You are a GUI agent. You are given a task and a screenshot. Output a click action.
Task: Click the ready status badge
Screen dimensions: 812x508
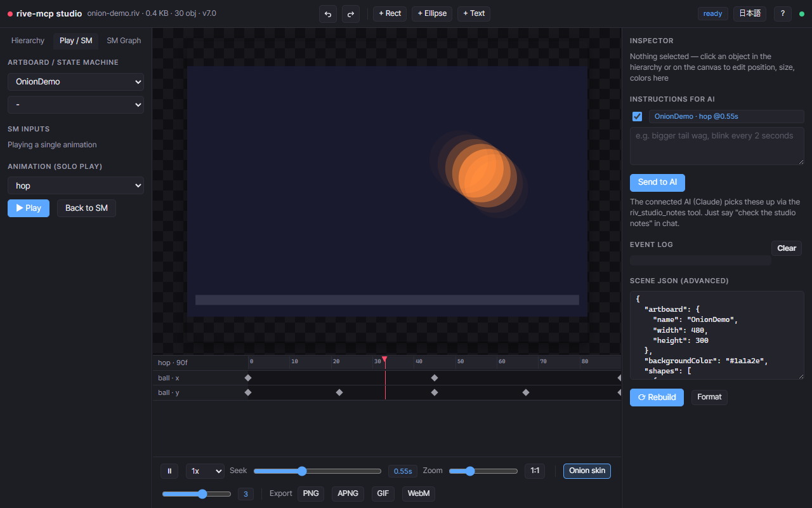click(x=712, y=13)
